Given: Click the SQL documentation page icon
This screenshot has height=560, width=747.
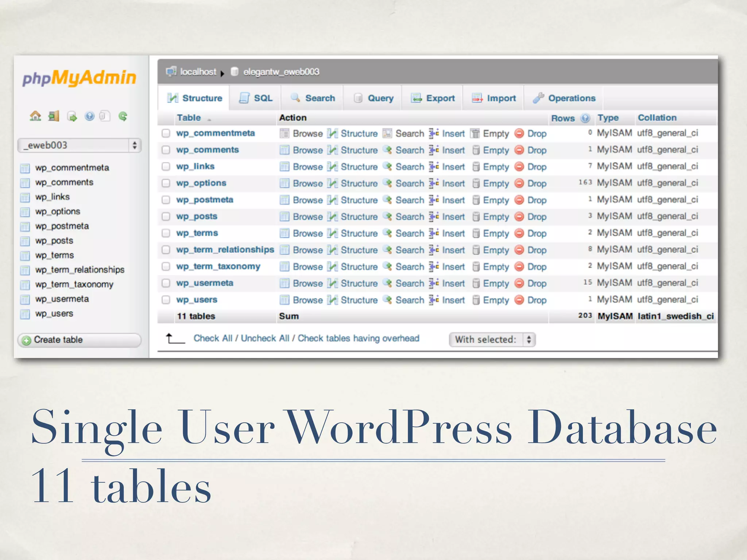Looking at the screenshot, I should 105,116.
